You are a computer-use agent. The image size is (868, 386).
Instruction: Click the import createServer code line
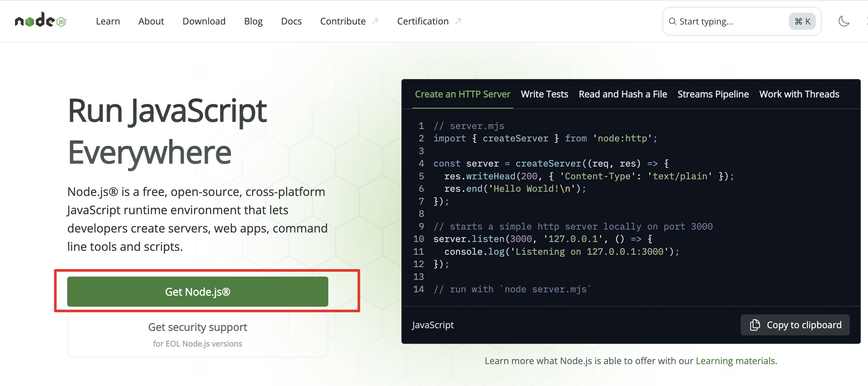(x=545, y=138)
